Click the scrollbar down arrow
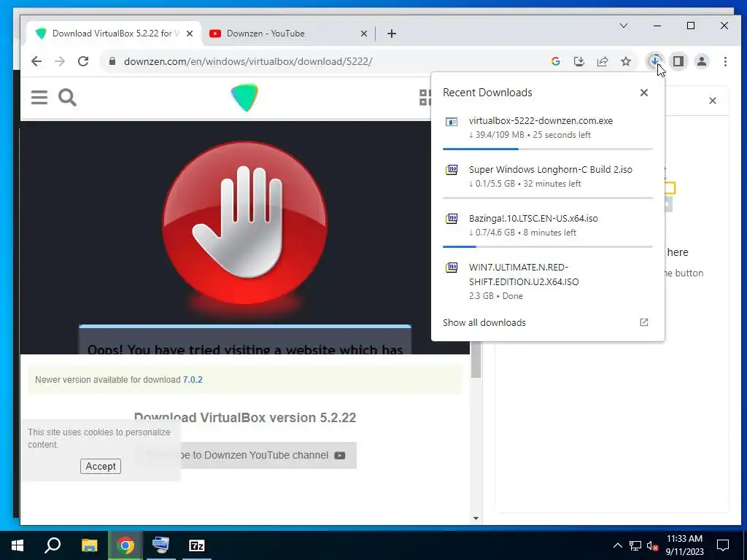747x560 pixels. pyautogui.click(x=476, y=518)
